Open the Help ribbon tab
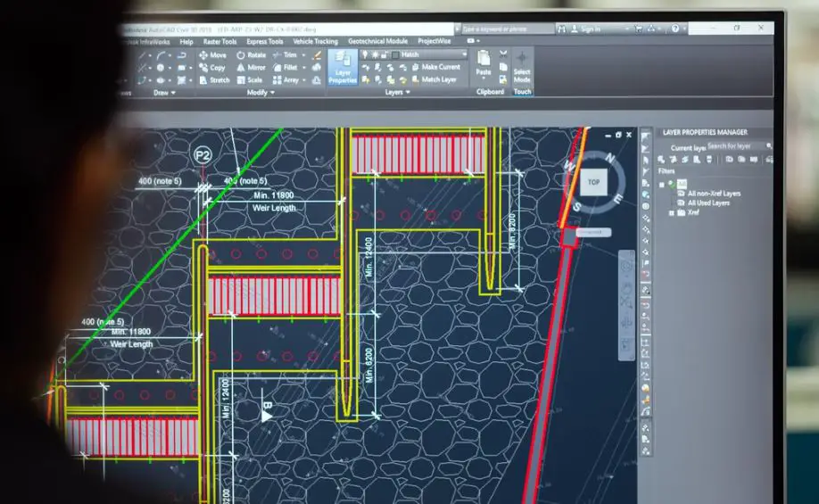The width and height of the screenshot is (819, 504). (x=186, y=42)
